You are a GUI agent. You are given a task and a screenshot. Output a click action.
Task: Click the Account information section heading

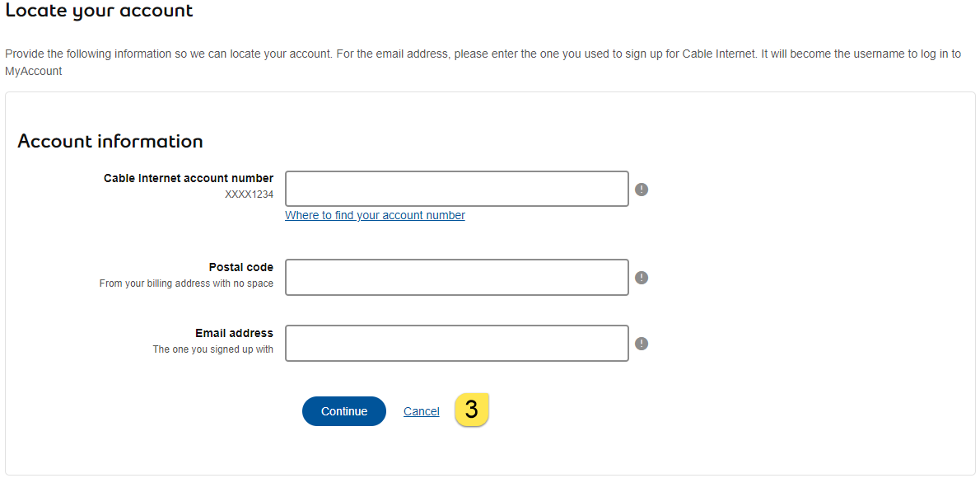pos(110,141)
